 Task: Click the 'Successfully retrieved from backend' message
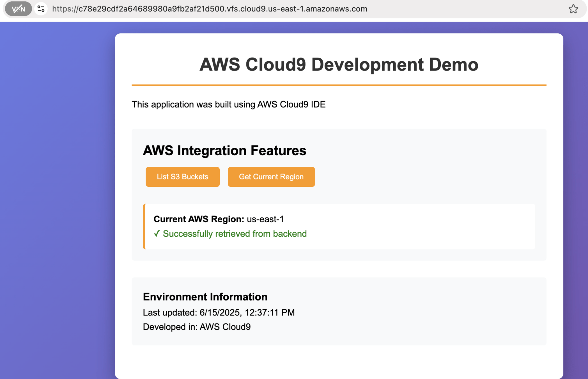tap(235, 234)
